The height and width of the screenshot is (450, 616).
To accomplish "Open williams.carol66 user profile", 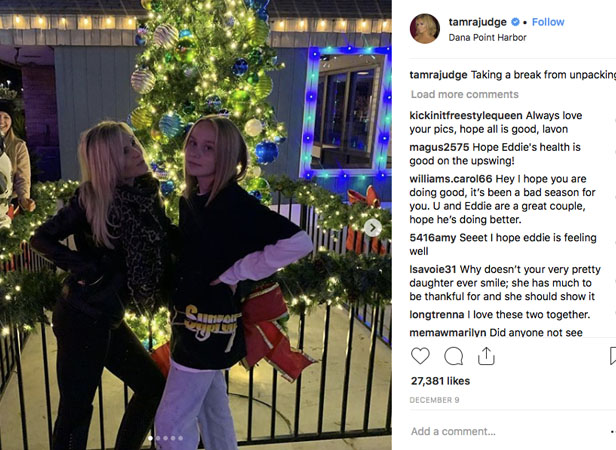I will [451, 179].
